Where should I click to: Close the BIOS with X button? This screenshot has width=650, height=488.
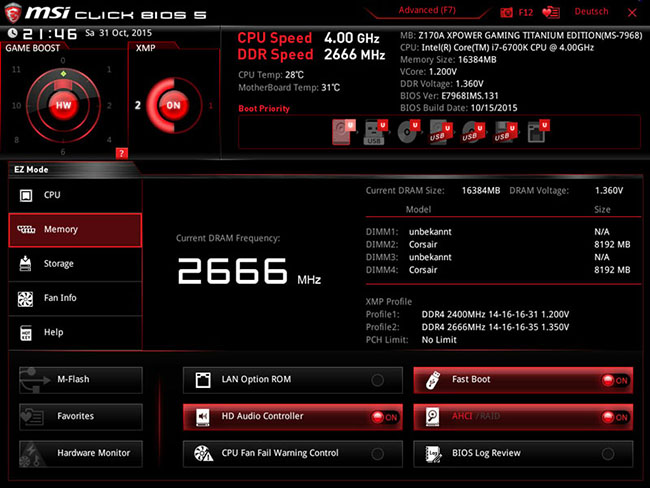click(x=632, y=13)
